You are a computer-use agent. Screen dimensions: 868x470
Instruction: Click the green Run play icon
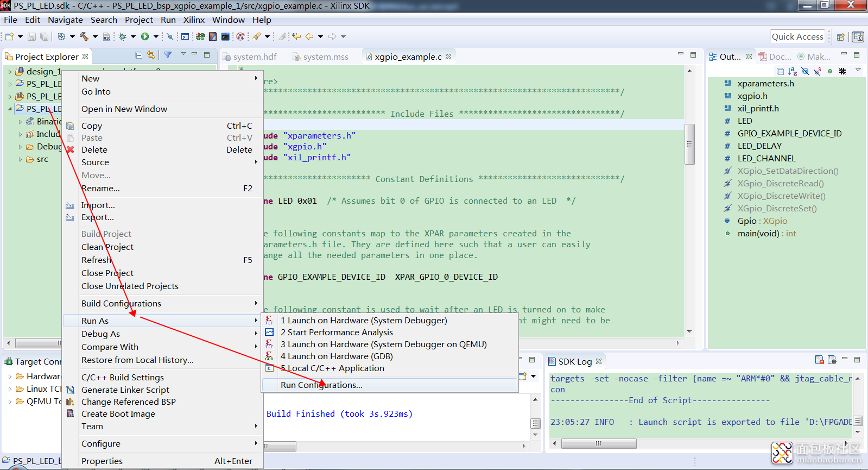pyautogui.click(x=145, y=36)
